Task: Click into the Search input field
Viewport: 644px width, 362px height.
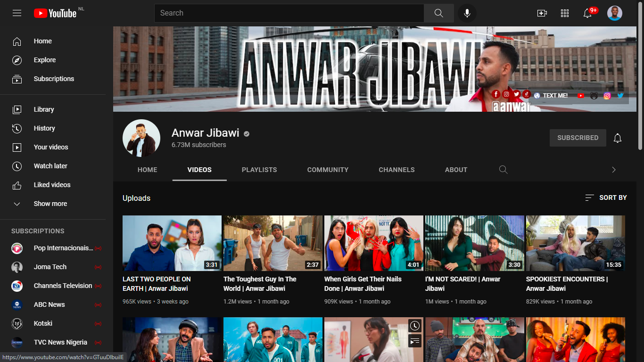Action: [x=289, y=13]
